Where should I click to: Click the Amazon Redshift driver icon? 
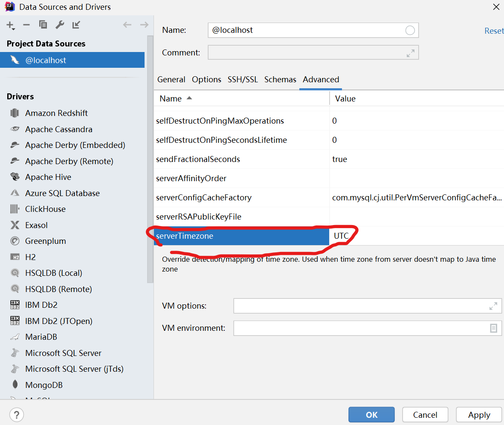(15, 113)
